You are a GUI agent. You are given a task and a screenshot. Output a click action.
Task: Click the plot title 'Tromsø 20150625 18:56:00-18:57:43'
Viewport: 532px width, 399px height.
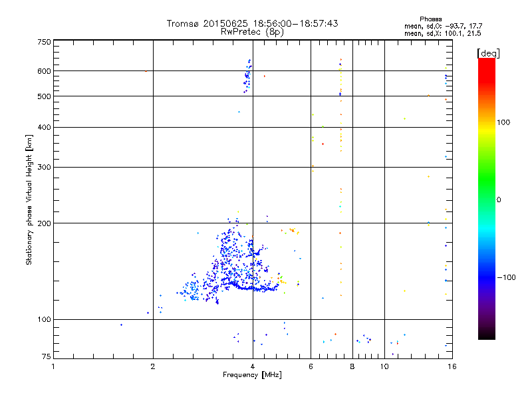coord(252,23)
